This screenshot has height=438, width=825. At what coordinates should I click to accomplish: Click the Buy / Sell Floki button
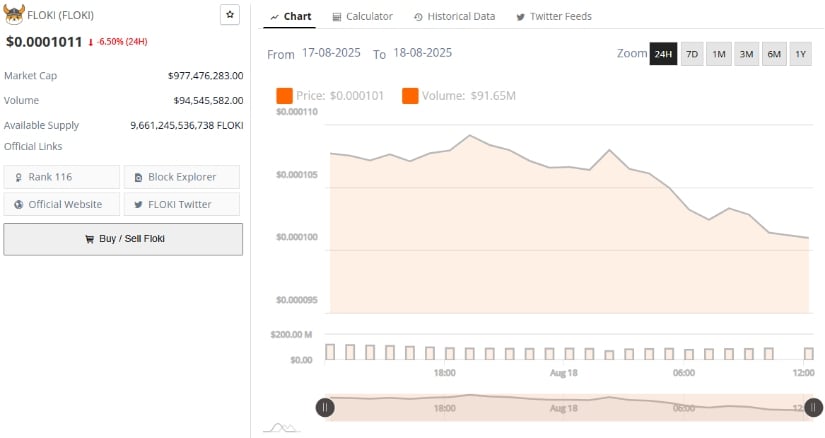click(123, 239)
